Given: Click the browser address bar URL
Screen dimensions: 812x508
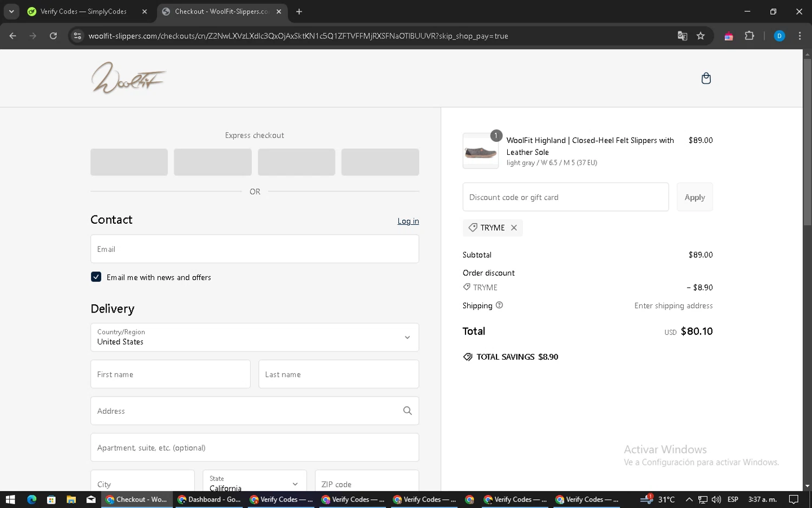Looking at the screenshot, I should [298, 36].
